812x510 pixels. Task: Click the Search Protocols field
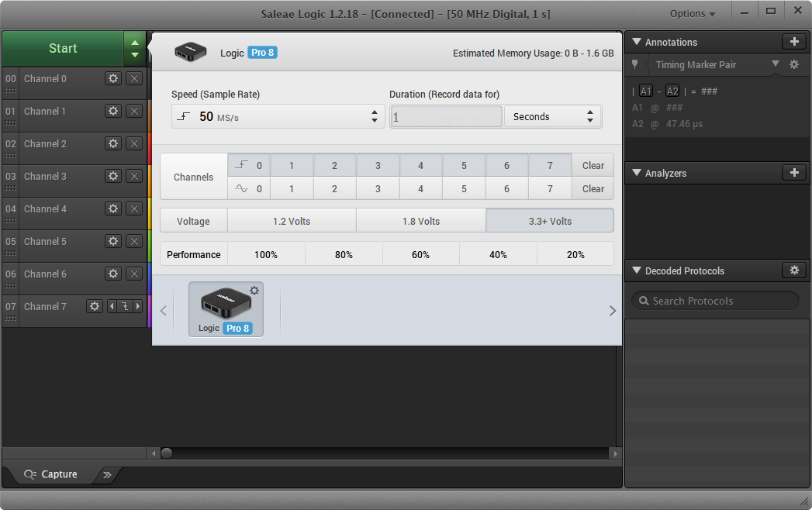(714, 301)
